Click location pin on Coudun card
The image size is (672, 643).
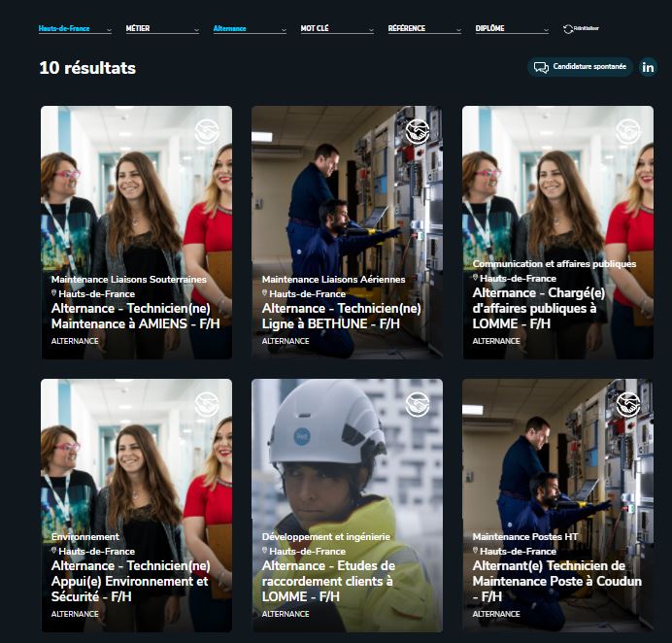tap(475, 551)
